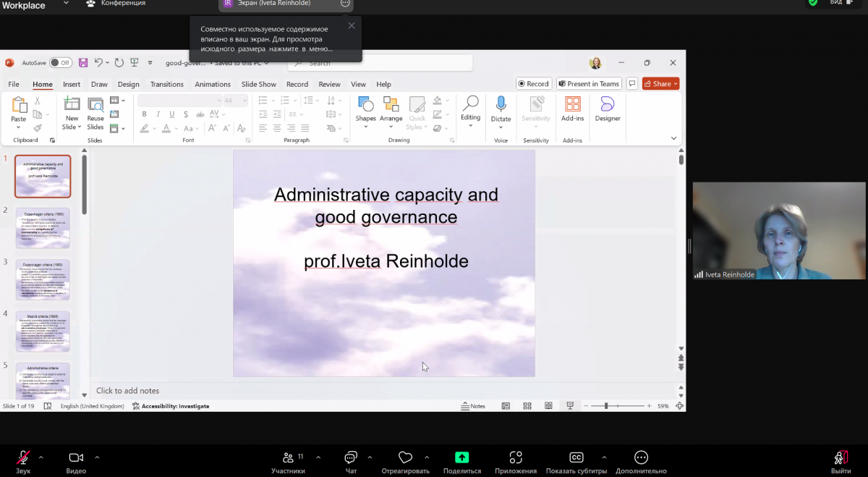Image resolution: width=868 pixels, height=477 pixels.
Task: Click the Выйти leave meeting button
Action: point(841,461)
